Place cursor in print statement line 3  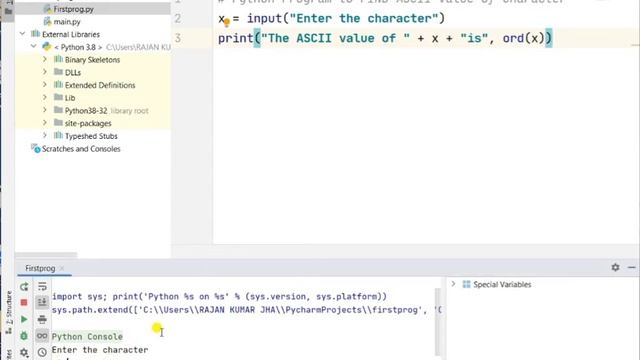pyautogui.click(x=385, y=38)
